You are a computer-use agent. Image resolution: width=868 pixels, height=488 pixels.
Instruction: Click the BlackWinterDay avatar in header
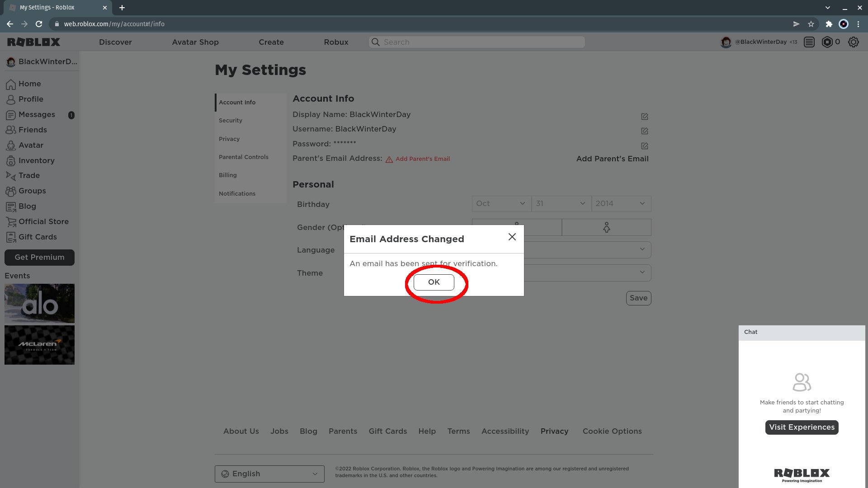tap(726, 42)
